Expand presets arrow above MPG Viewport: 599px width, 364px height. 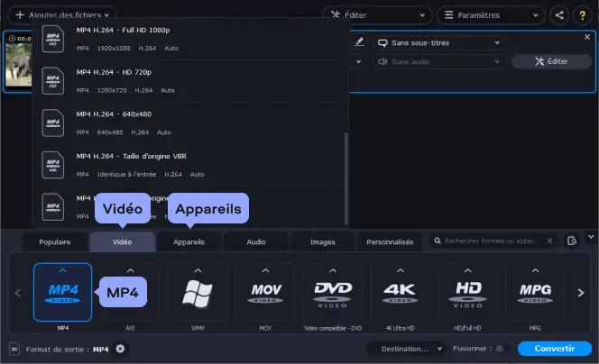point(535,270)
